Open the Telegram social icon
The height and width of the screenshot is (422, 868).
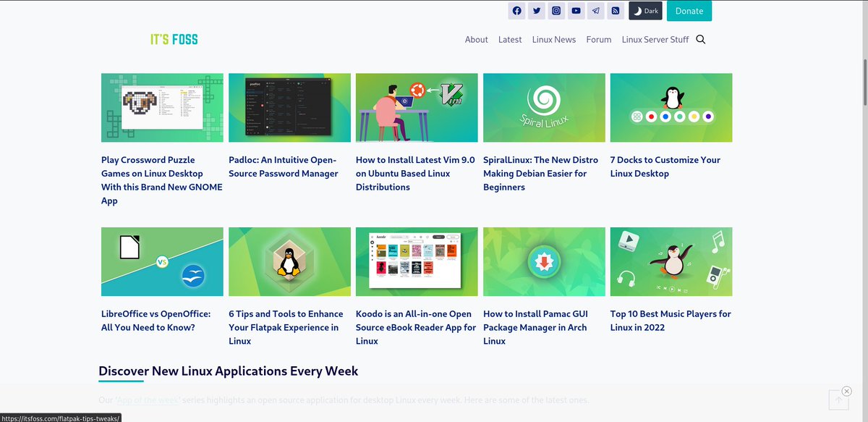pyautogui.click(x=595, y=11)
